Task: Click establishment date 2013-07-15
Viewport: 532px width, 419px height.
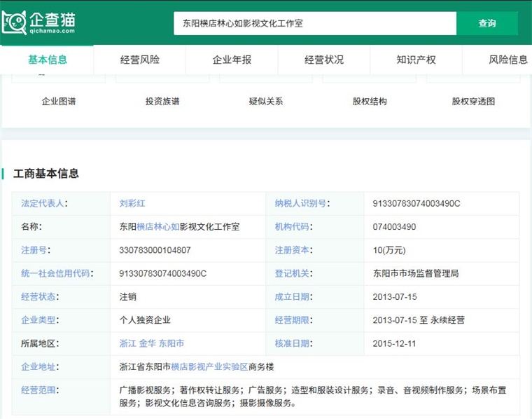Action: point(395,297)
